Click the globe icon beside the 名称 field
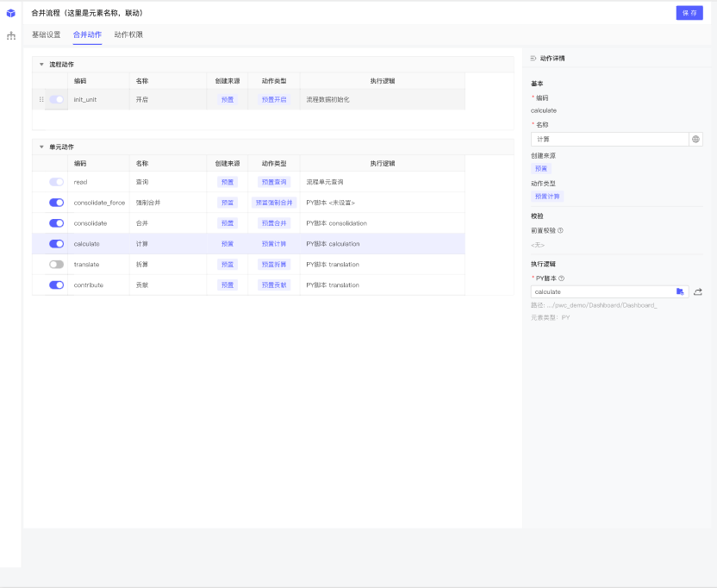This screenshot has height=588, width=717. click(695, 139)
